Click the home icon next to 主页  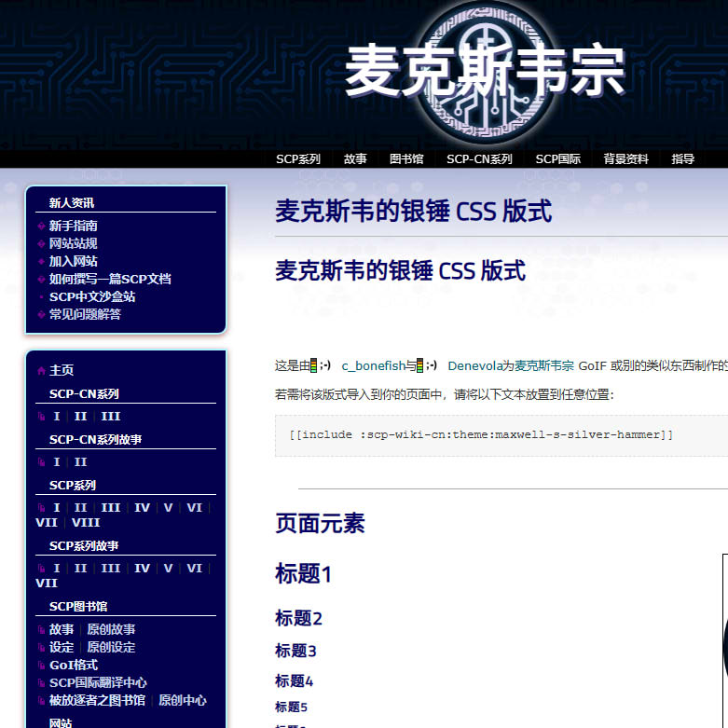41,371
